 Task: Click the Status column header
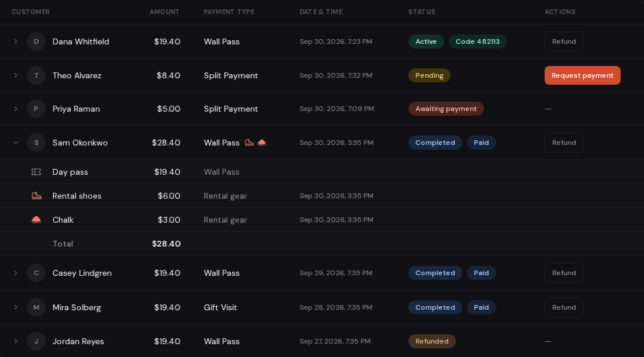click(x=422, y=12)
